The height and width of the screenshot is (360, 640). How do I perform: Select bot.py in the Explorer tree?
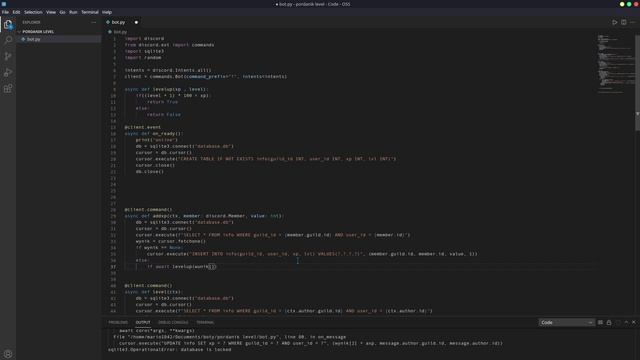33,39
